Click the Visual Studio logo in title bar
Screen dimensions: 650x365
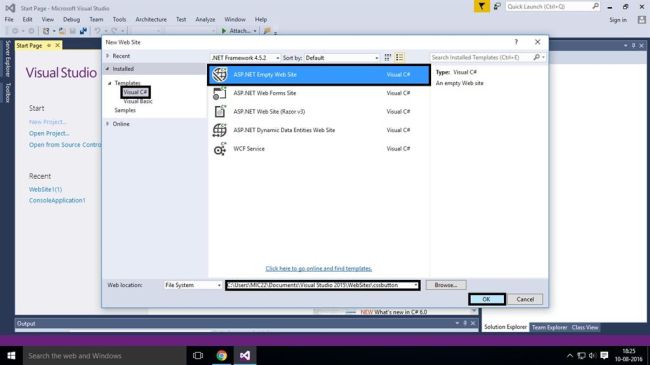click(x=10, y=8)
